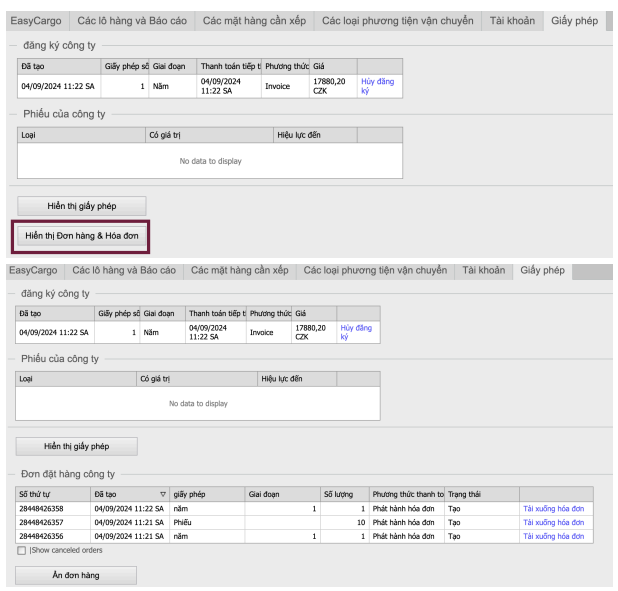Click the sort arrow in Đã tạo column header

tap(163, 494)
